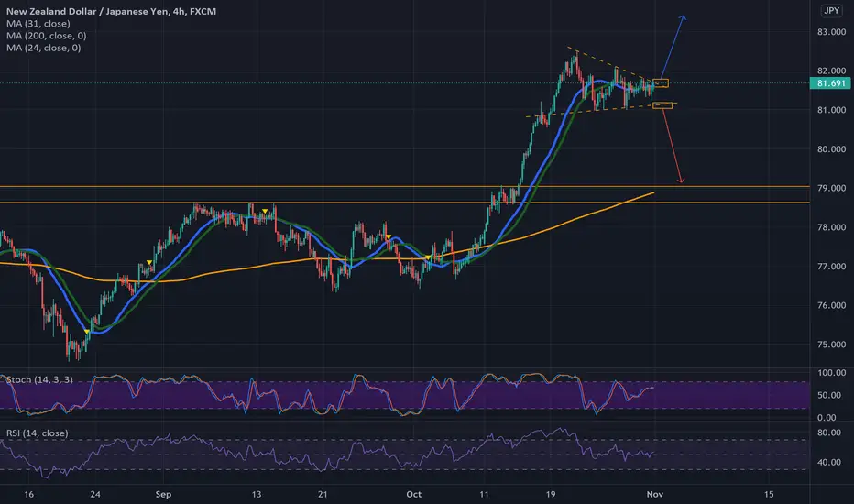Image resolution: width=854 pixels, height=504 pixels.
Task: Click the Oct date label on time axis
Action: click(x=414, y=494)
